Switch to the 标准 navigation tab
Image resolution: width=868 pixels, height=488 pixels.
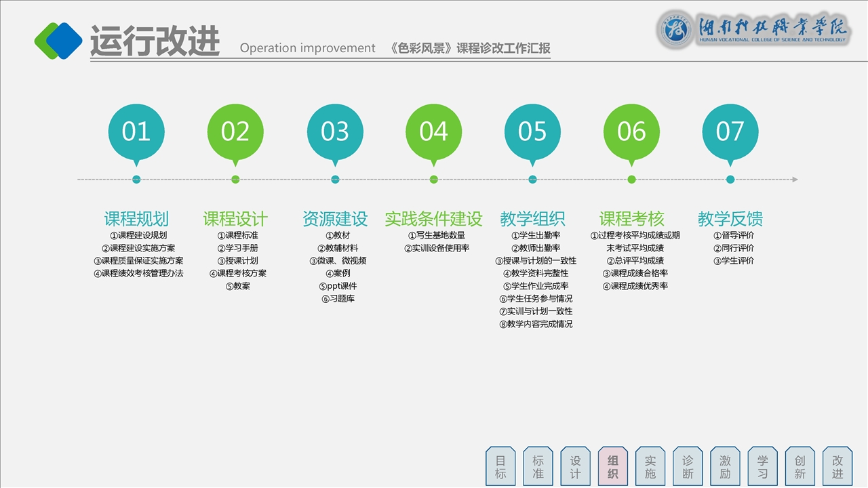pos(538,467)
